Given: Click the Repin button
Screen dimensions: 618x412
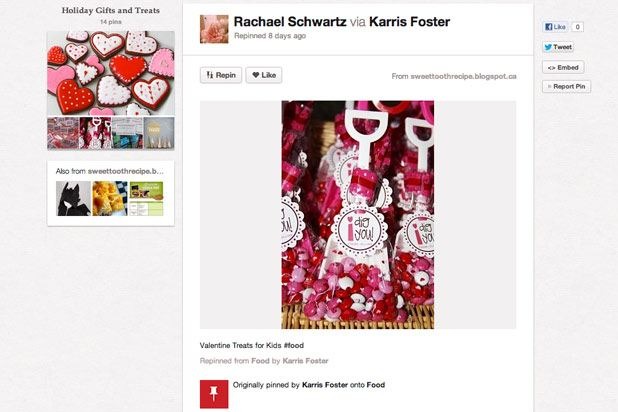Looking at the screenshot, I should [221, 75].
